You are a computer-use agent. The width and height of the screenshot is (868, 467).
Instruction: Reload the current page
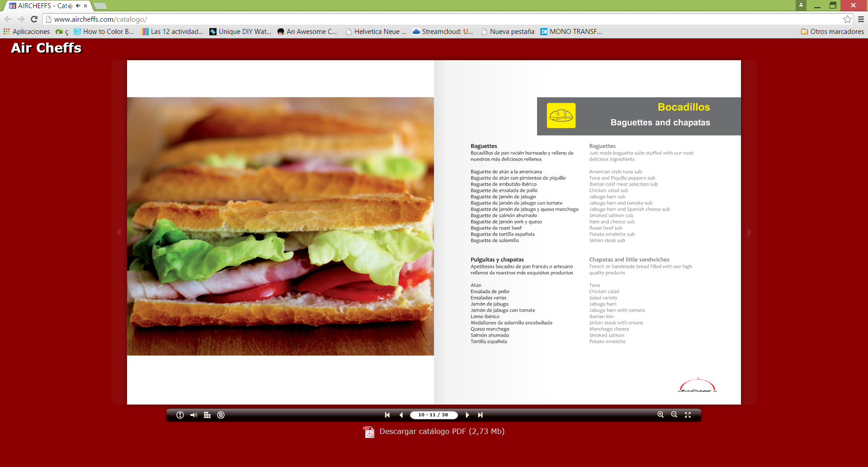click(x=34, y=19)
